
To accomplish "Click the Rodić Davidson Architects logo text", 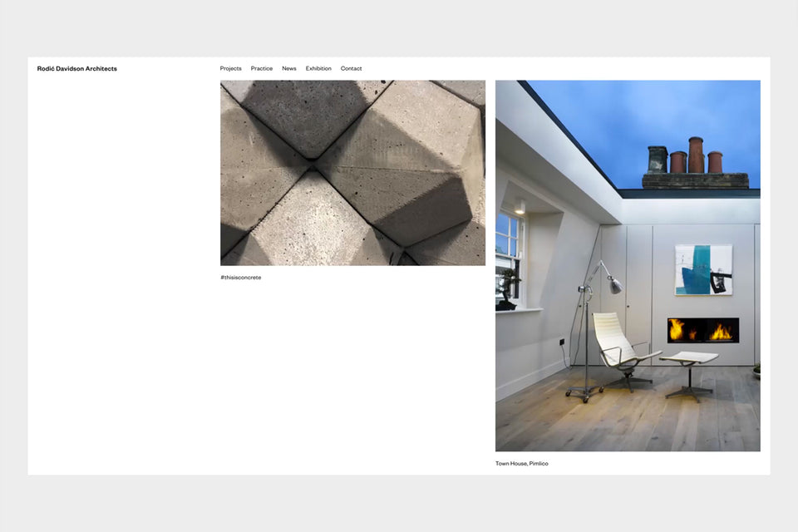I will click(77, 69).
